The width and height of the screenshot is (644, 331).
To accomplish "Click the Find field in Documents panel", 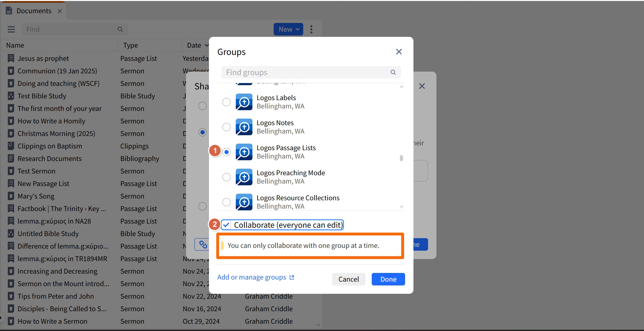I will pos(75,29).
